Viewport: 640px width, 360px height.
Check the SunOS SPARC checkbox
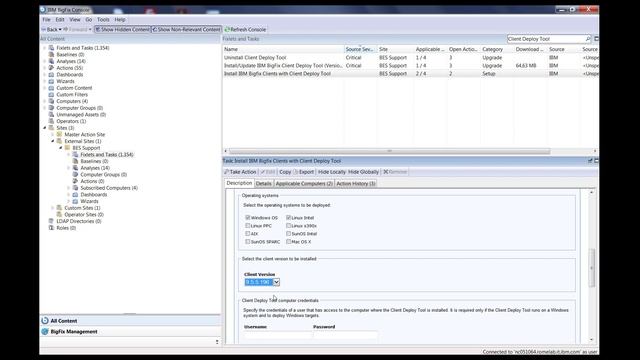(248, 242)
